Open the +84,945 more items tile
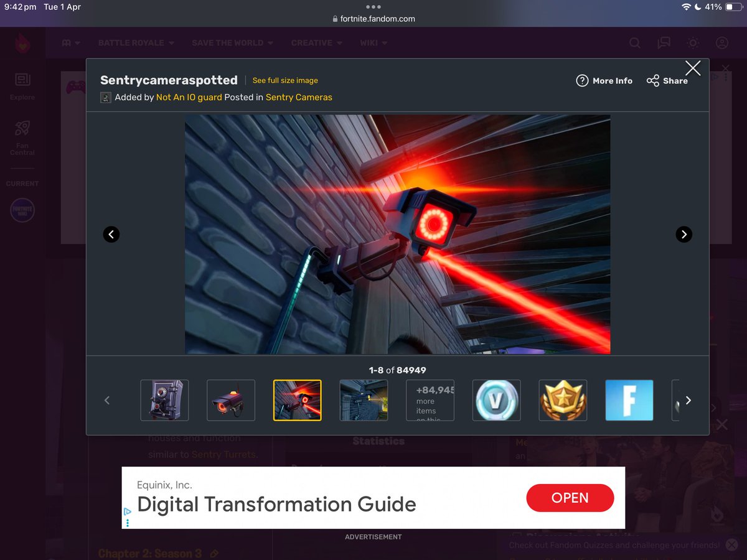Viewport: 747px width, 560px height. [x=430, y=400]
